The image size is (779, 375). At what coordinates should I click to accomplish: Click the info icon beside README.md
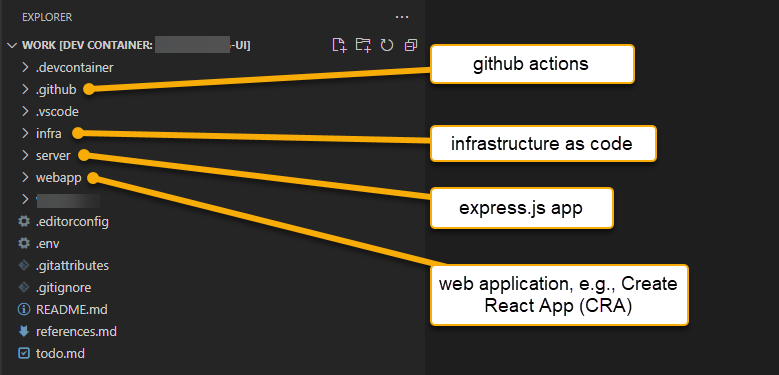point(23,309)
